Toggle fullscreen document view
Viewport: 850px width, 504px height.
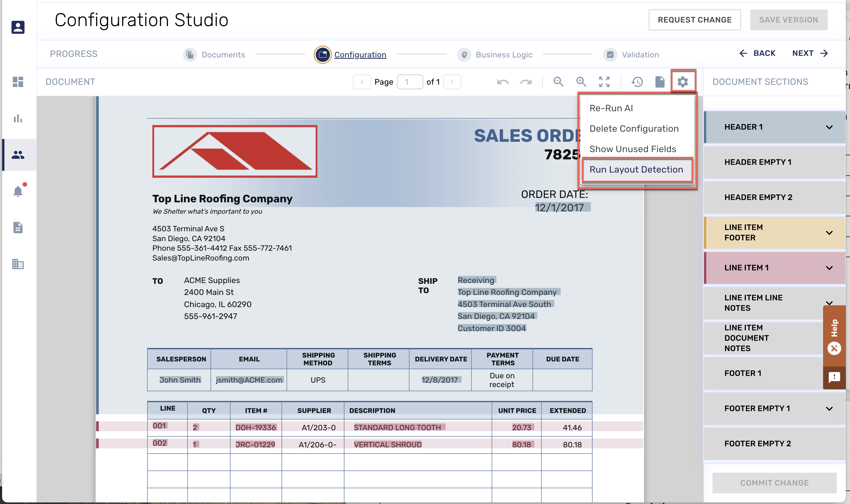tap(604, 82)
